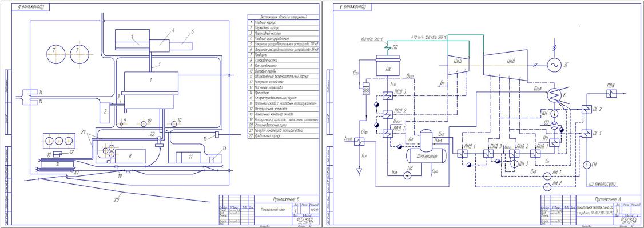The width and height of the screenshot is (644, 228).
Task: Click the ЭГ generator symbol
Action: point(556,65)
